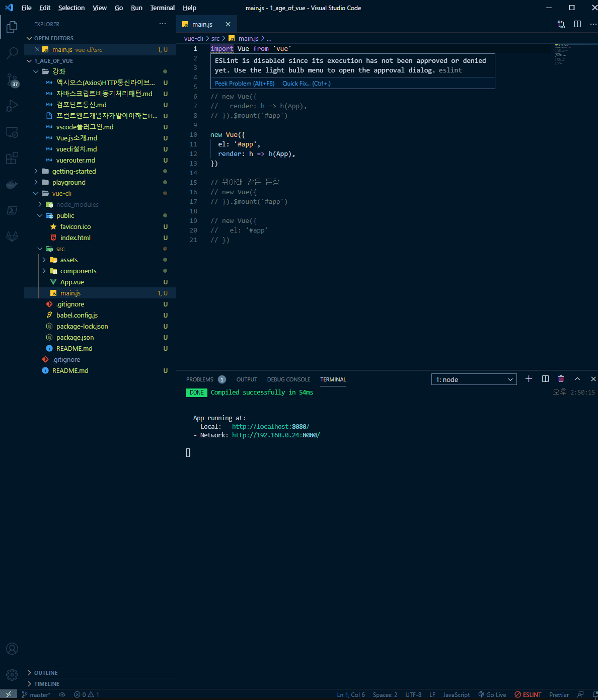Open the terminal selector dropdown '1: node'
The image size is (598, 700).
474,379
